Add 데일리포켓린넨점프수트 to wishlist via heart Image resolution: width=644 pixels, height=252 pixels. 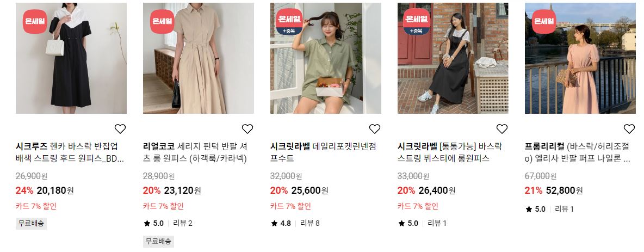(x=375, y=128)
